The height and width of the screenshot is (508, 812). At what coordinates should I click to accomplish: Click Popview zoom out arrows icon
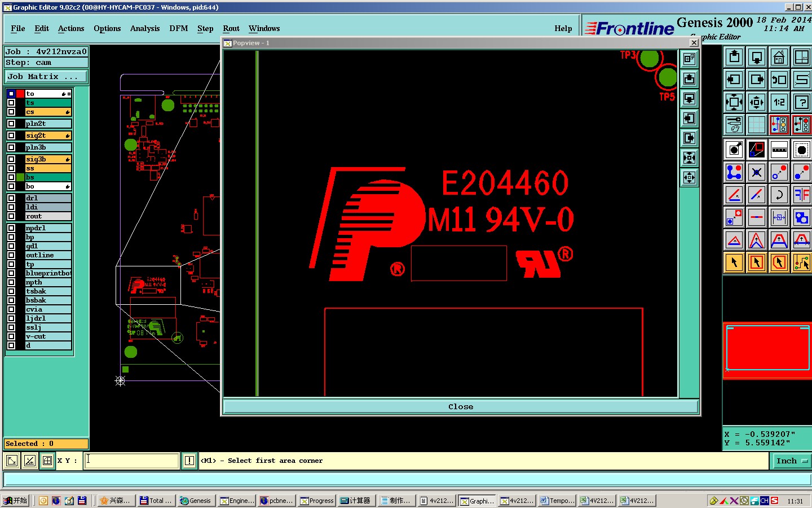pos(689,178)
